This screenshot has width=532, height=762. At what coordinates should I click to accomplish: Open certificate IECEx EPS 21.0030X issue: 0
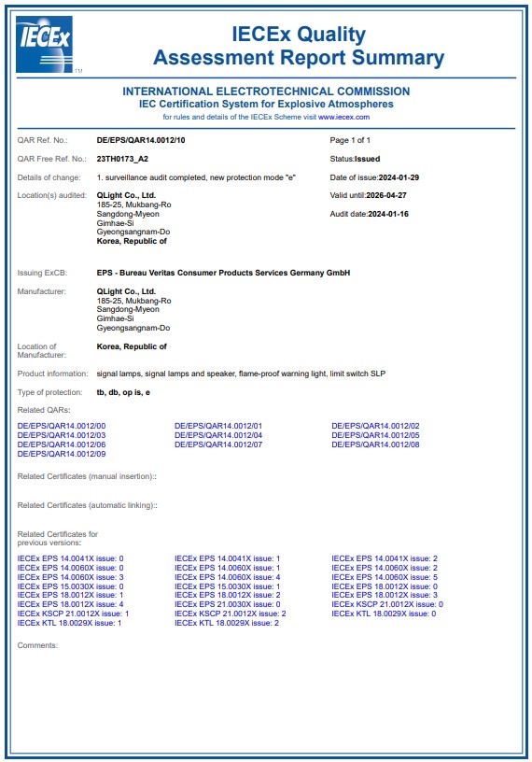click(x=228, y=604)
